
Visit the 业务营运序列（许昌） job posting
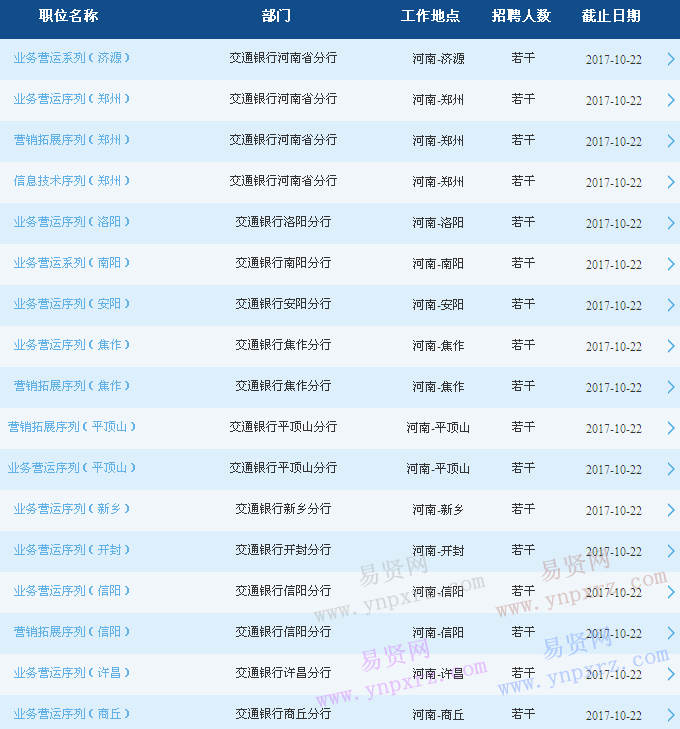(x=72, y=673)
